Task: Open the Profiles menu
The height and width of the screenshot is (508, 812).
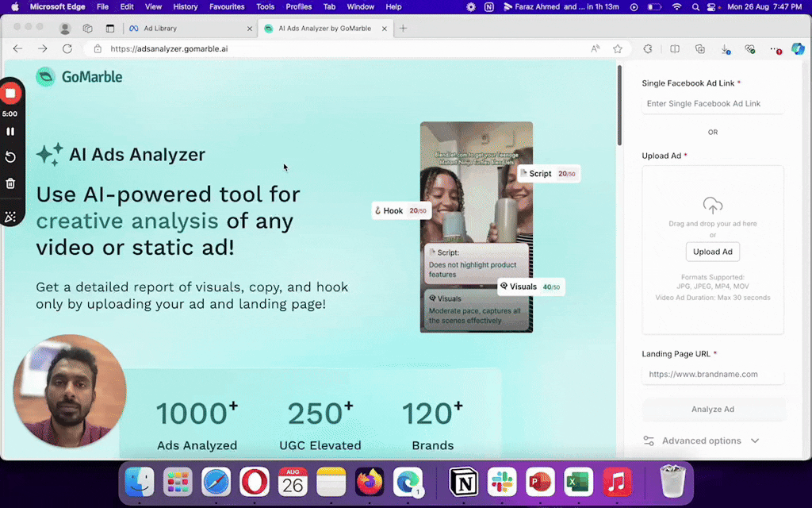Action: tap(299, 6)
